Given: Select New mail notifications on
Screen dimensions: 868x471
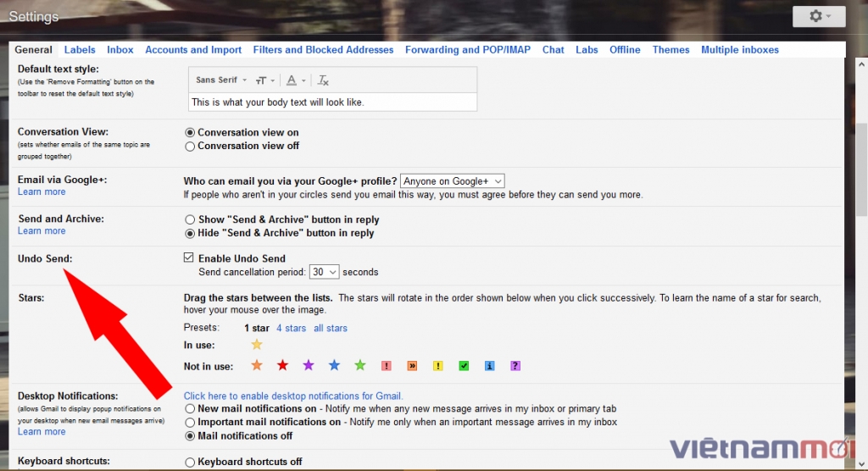Looking at the screenshot, I should [x=190, y=409].
